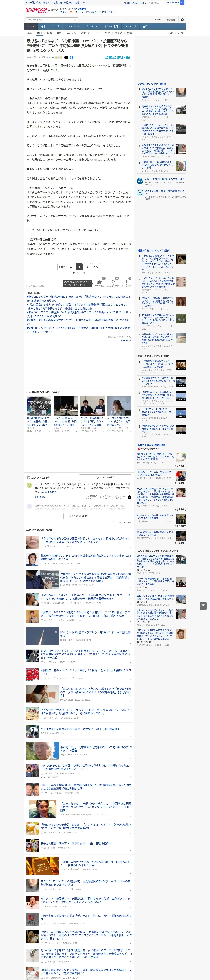Open ライブ navigation tab
The width and height of the screenshot is (210, 980).
pyautogui.click(x=56, y=27)
